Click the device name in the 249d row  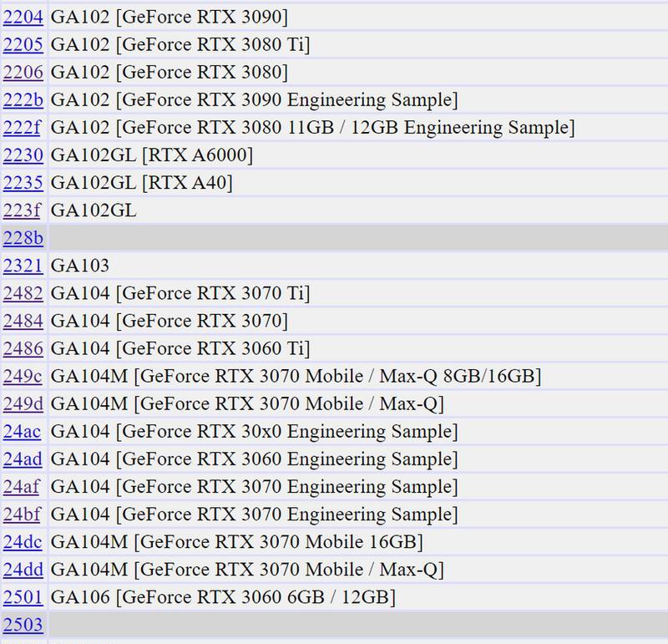(247, 403)
